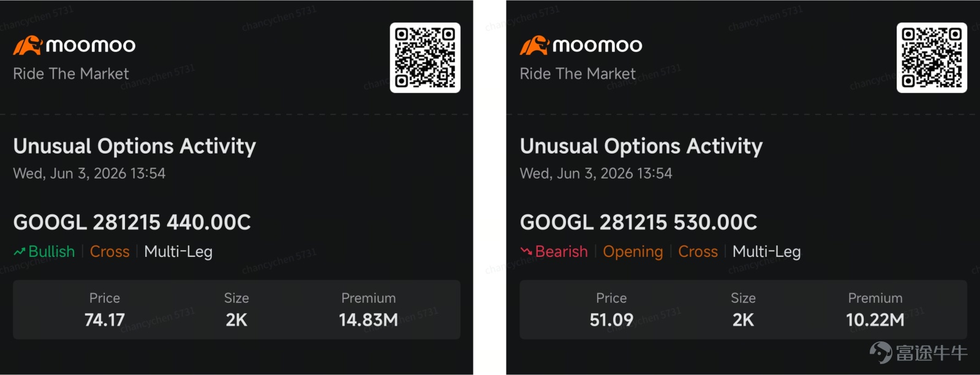
Task: Click the Multi-Leg label on right card
Action: click(766, 252)
